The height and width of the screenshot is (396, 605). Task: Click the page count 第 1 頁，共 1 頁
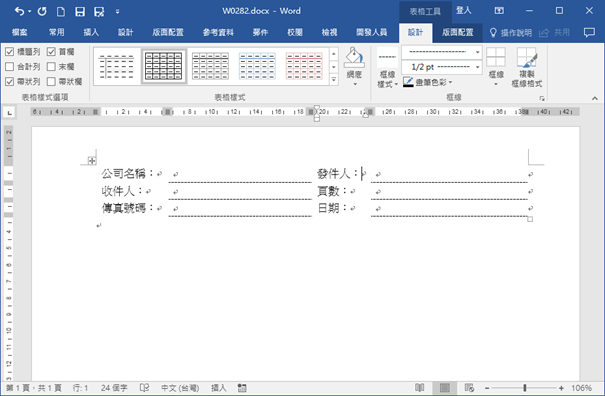(34, 388)
